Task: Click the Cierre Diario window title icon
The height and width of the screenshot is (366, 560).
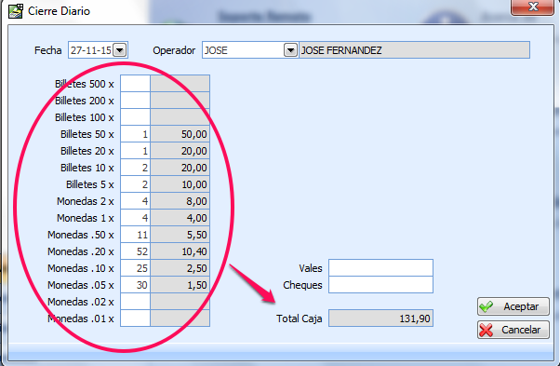Action: coord(16,11)
